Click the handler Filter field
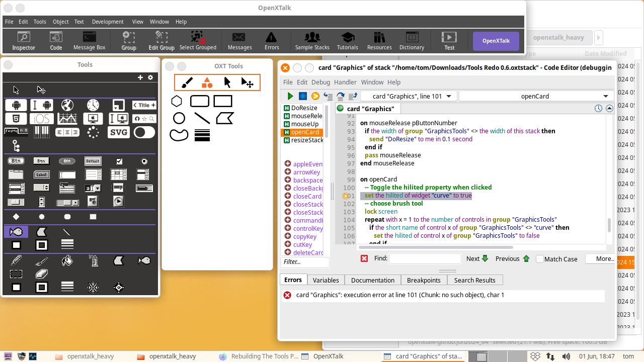Viewport: 644px width, 362px height. coord(305,262)
